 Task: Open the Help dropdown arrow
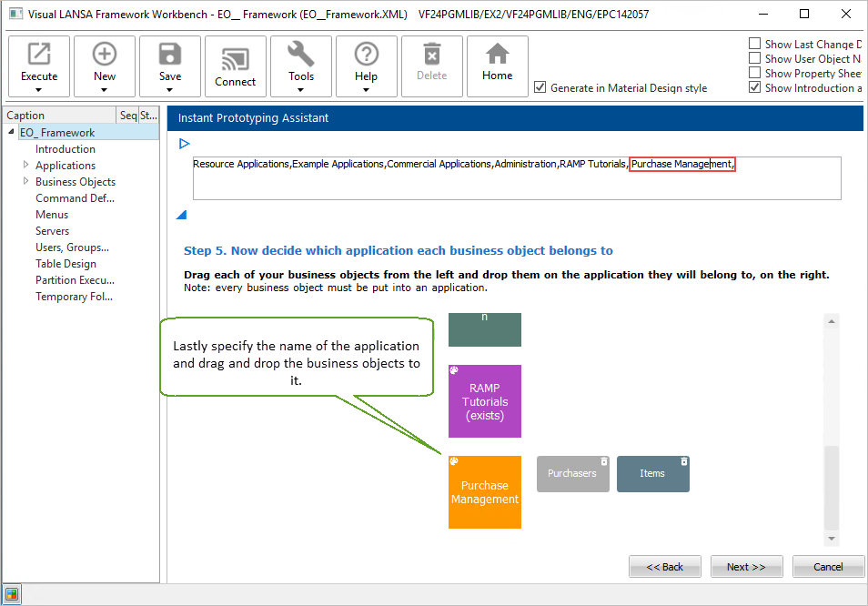(x=367, y=90)
